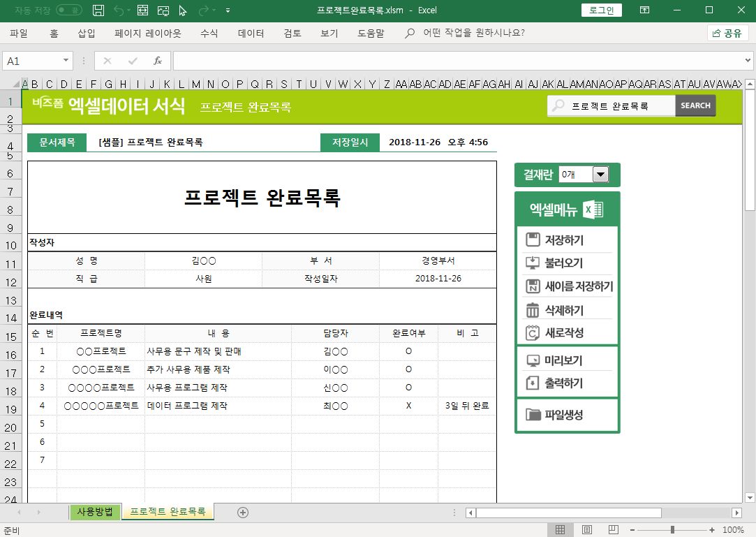
Task: Switch to Normal view icon
Action: pos(561,530)
